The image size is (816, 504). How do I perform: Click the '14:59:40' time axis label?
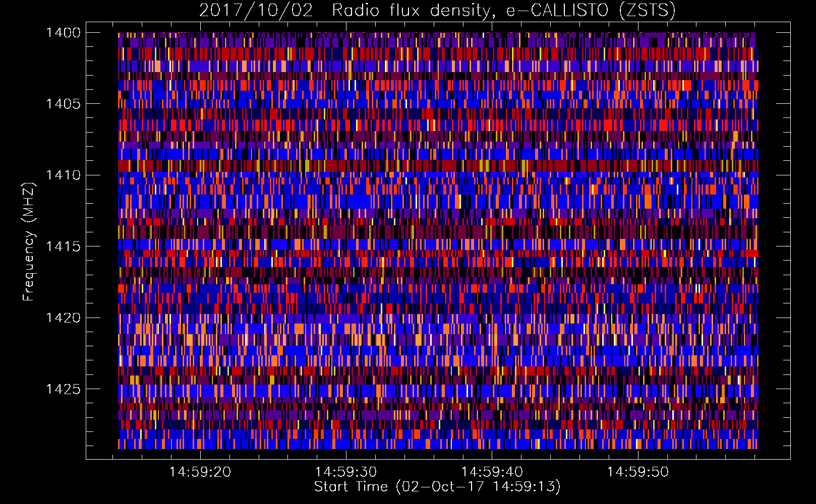coord(492,472)
